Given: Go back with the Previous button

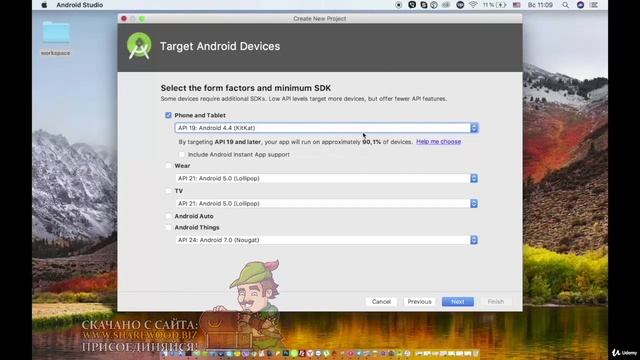Looking at the screenshot, I should [x=419, y=302].
